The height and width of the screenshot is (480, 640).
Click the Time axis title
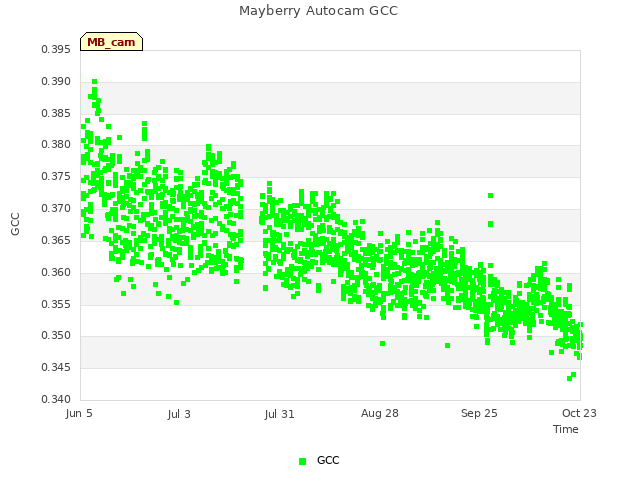pyautogui.click(x=566, y=429)
